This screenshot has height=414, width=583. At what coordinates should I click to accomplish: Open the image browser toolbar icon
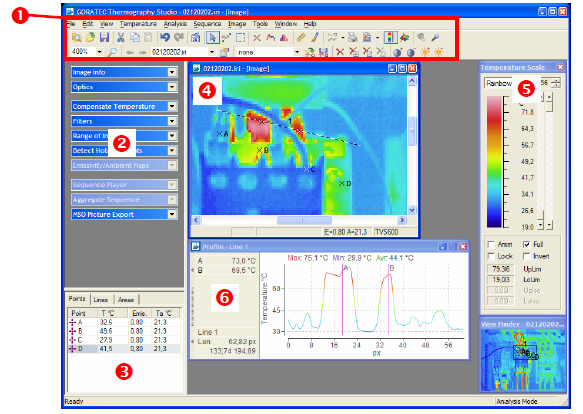click(77, 38)
